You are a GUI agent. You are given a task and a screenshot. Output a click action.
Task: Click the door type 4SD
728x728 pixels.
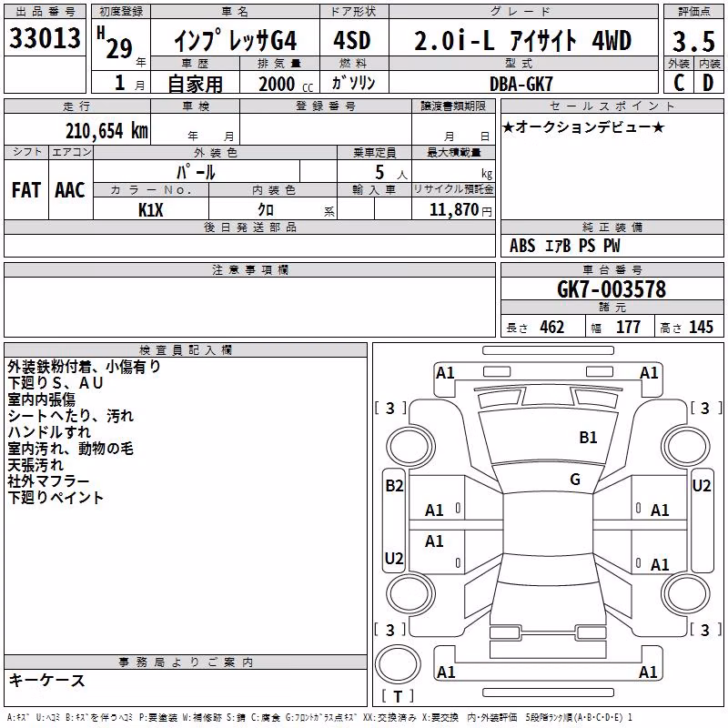click(352, 40)
